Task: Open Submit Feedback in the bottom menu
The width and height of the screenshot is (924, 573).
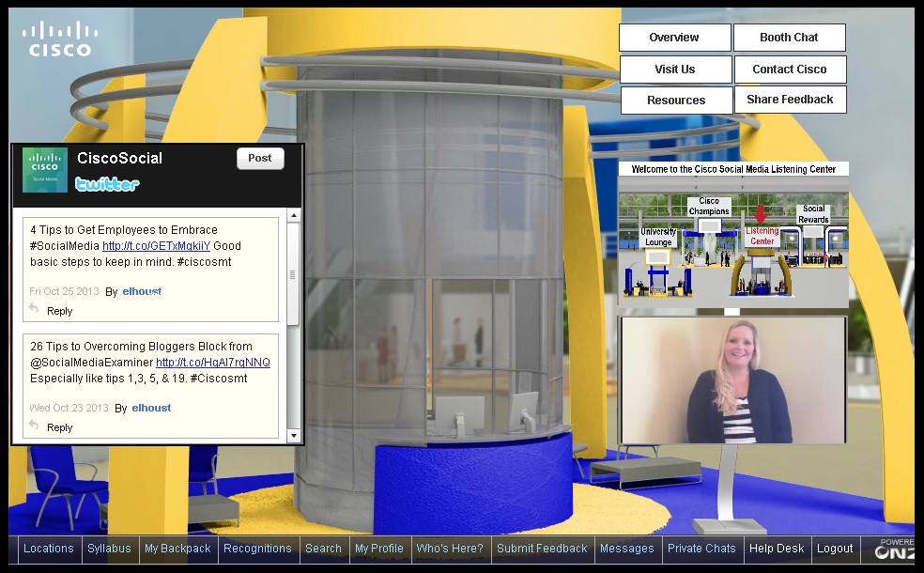Action: [x=542, y=549]
